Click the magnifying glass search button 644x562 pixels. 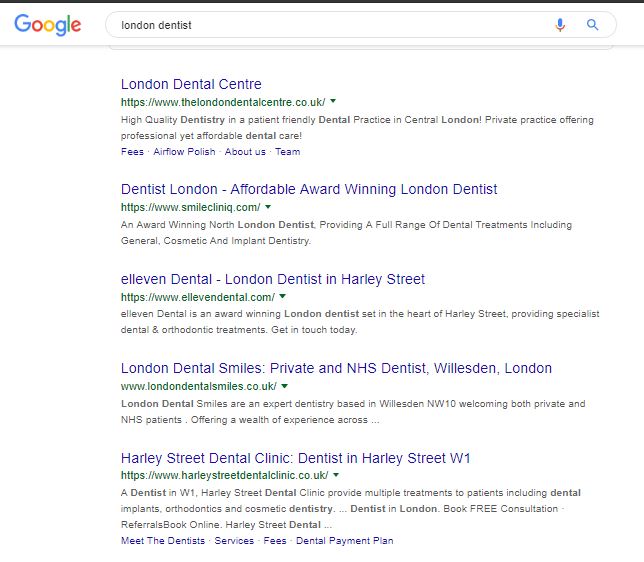pos(592,25)
